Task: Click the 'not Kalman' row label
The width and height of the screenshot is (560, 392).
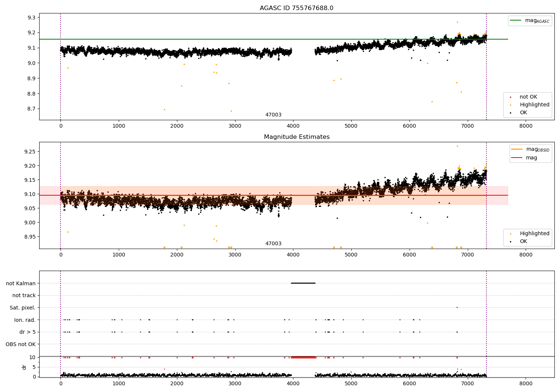Action: pos(21,283)
